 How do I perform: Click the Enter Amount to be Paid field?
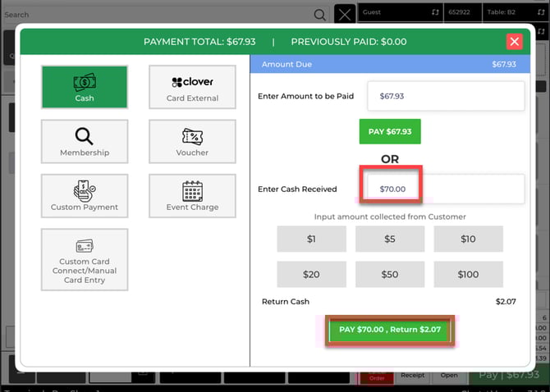click(446, 96)
